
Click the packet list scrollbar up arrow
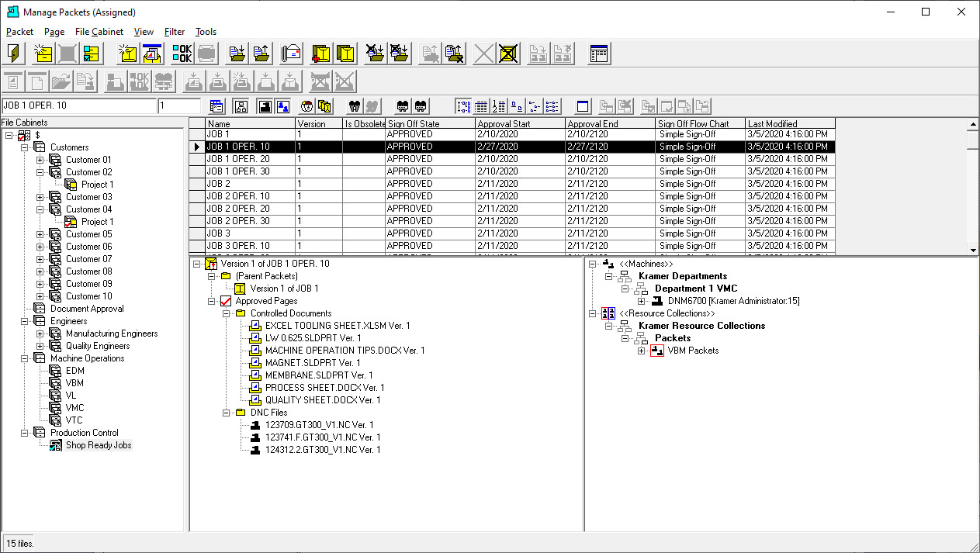click(x=973, y=124)
